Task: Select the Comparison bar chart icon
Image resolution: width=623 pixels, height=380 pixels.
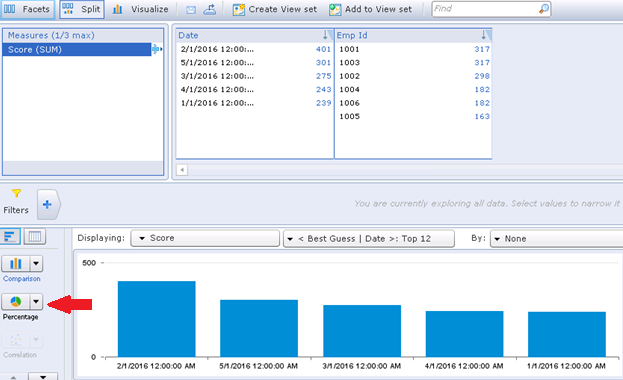Action: pyautogui.click(x=15, y=264)
